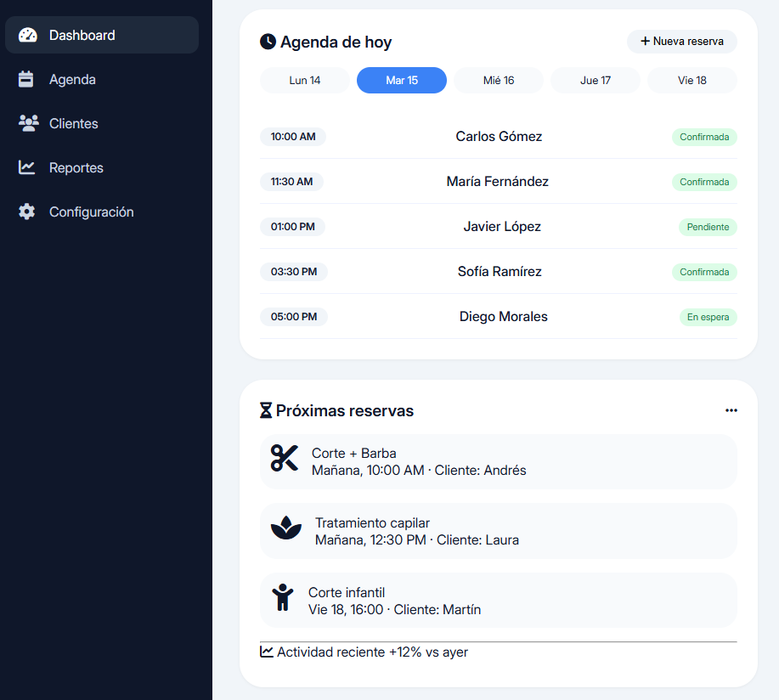Switch to the Vie 18 day tab

coord(692,81)
